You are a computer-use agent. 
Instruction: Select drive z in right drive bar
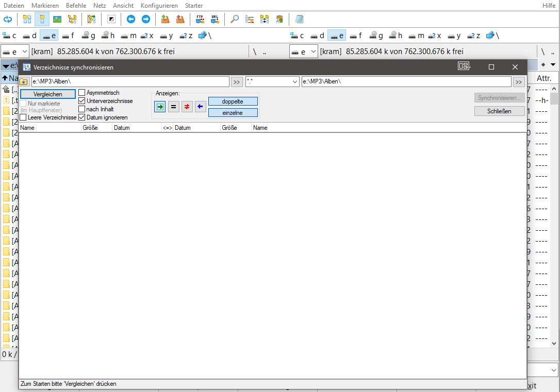click(473, 36)
